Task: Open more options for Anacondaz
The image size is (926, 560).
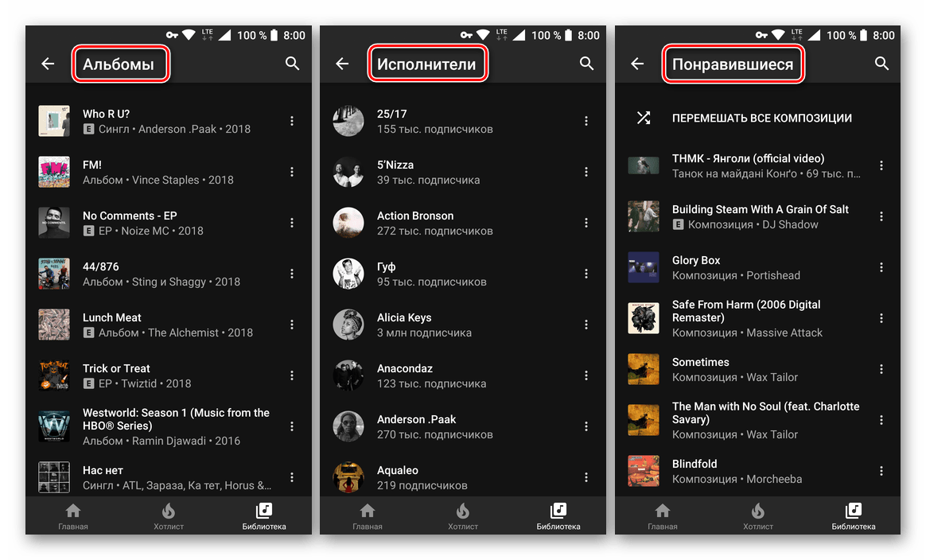Action: click(x=586, y=375)
